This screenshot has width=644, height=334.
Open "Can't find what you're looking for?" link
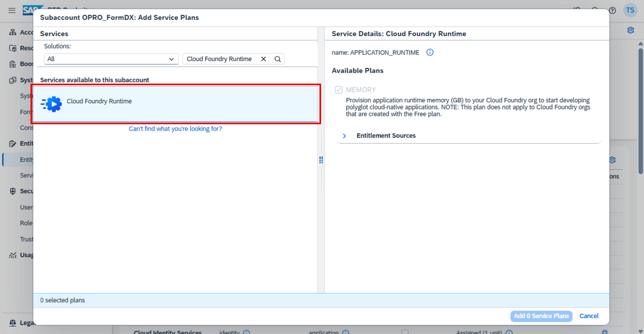click(x=175, y=129)
